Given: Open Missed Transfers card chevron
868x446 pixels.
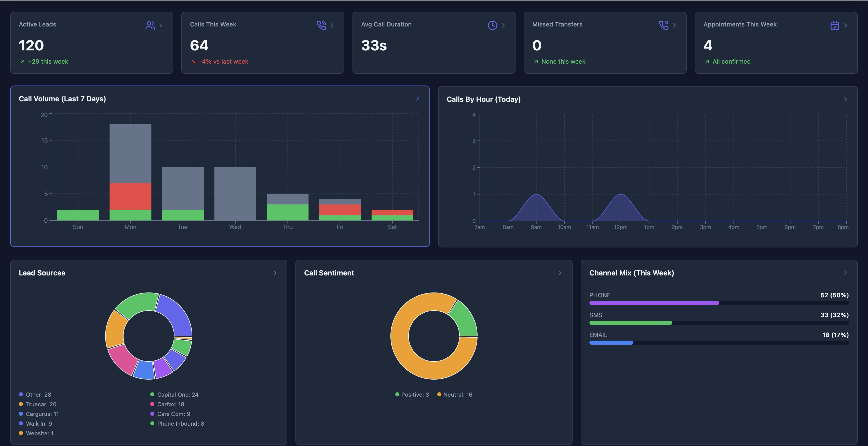Looking at the screenshot, I should click(x=675, y=25).
